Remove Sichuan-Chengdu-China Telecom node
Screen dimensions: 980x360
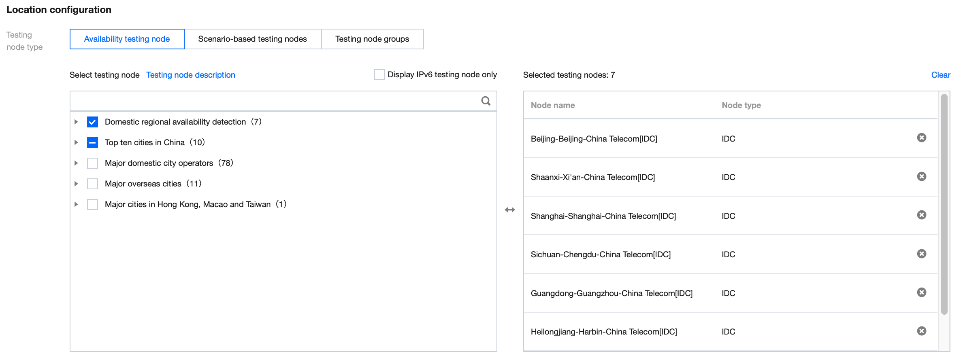tap(921, 254)
